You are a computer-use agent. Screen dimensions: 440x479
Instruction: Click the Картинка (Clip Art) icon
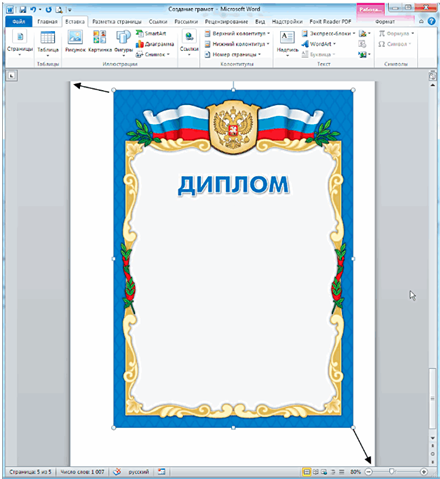pos(100,41)
